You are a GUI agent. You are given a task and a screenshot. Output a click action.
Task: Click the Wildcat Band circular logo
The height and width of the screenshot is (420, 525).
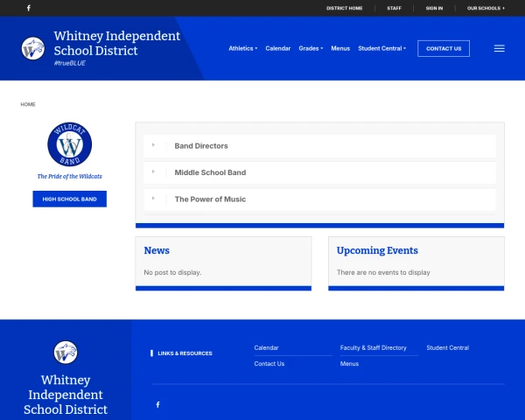69,145
